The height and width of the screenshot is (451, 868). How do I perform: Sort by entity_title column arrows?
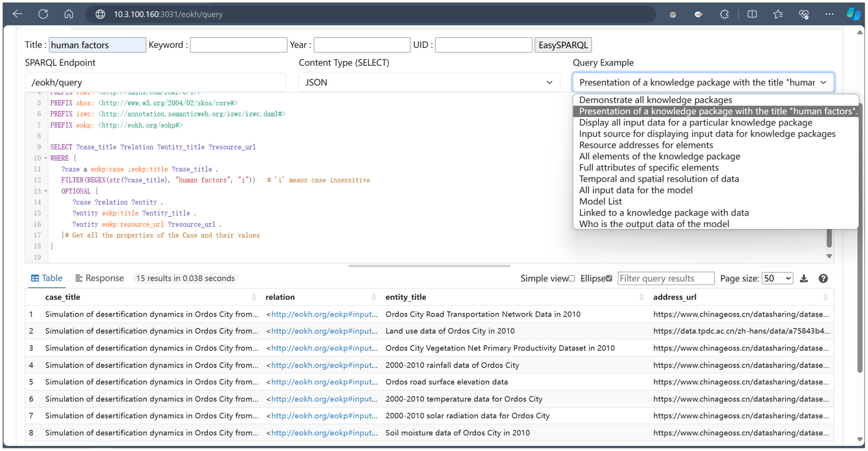point(641,297)
